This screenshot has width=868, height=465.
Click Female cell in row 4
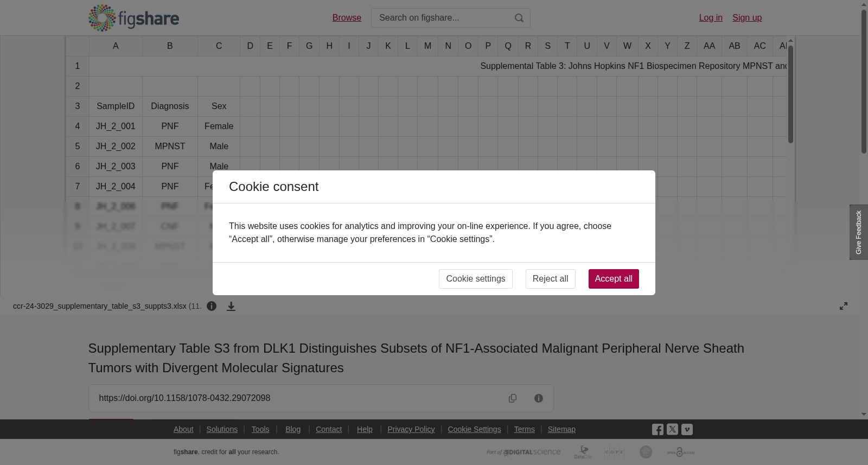click(x=219, y=126)
